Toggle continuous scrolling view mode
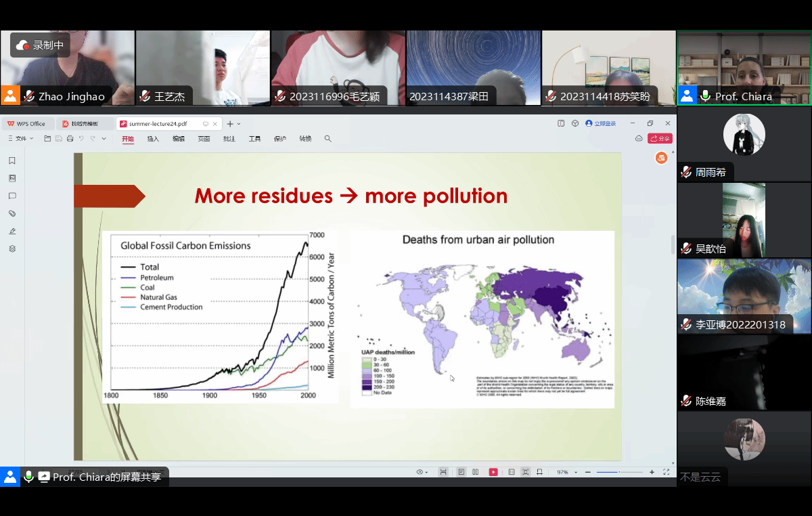Viewport: 812px width, 516px height. 461,472
